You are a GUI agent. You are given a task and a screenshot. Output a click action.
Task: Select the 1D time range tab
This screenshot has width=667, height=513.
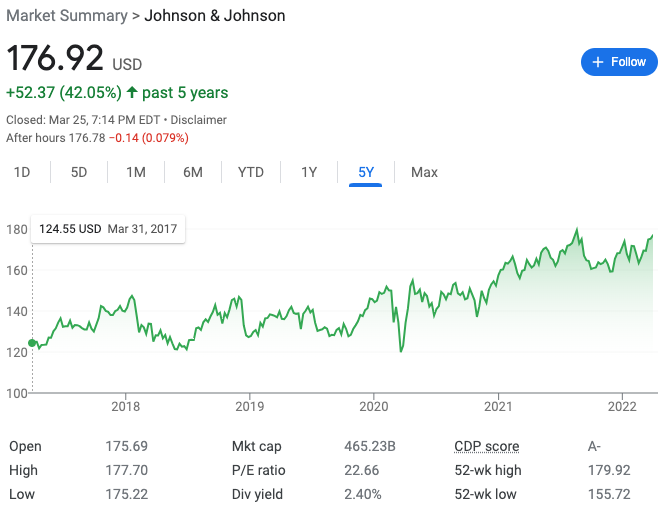pyautogui.click(x=22, y=172)
